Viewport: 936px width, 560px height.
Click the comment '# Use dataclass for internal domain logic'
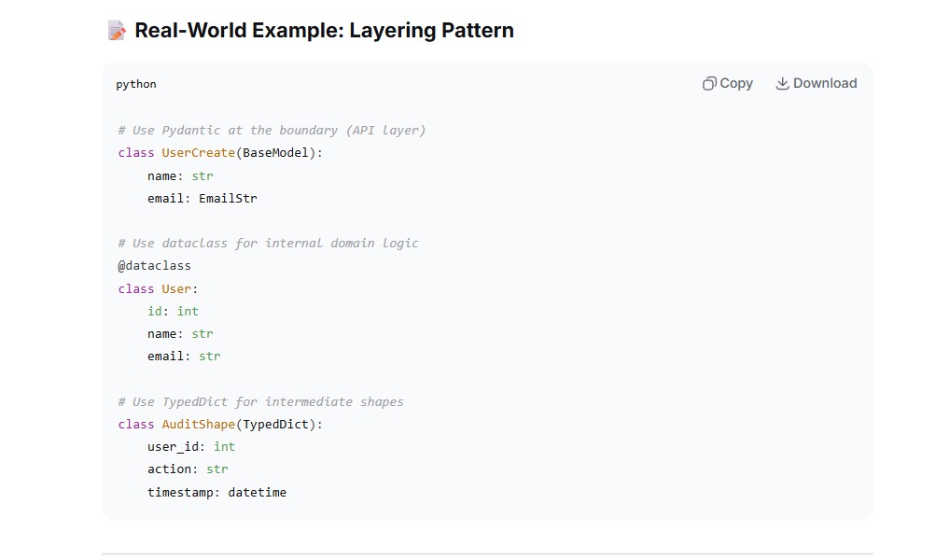tap(268, 243)
